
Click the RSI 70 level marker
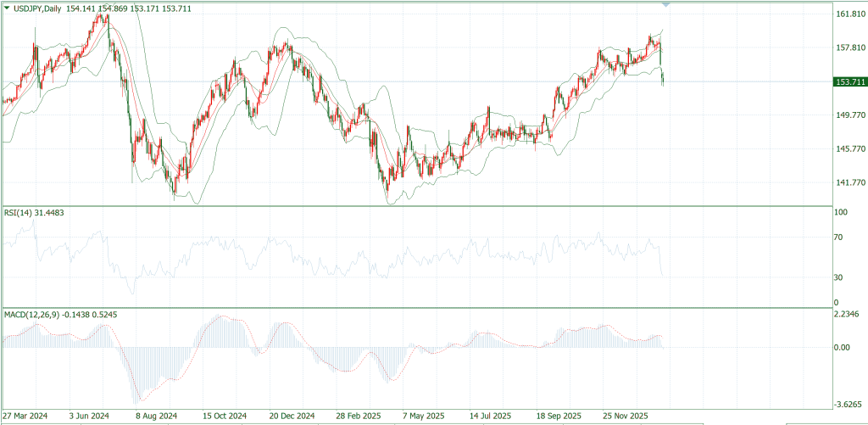[x=838, y=238]
